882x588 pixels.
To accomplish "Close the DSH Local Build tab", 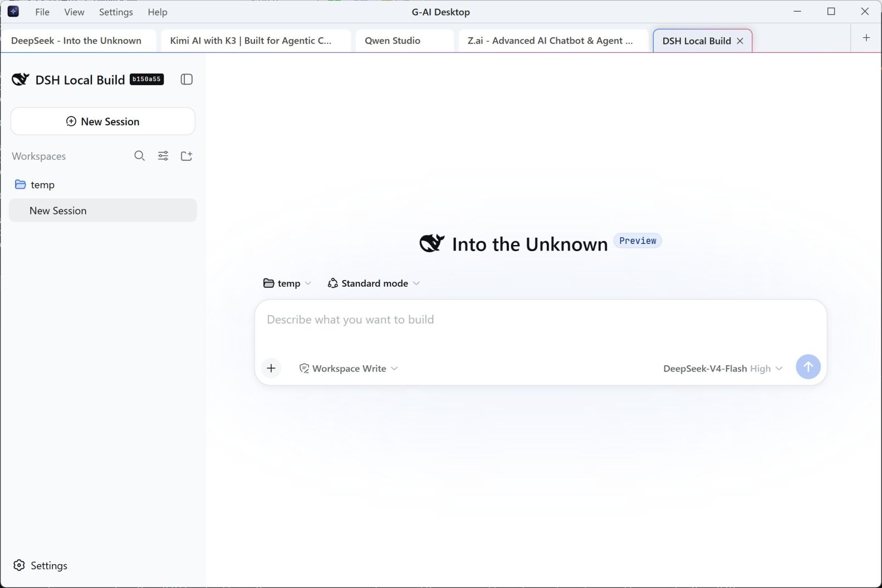I will (740, 41).
